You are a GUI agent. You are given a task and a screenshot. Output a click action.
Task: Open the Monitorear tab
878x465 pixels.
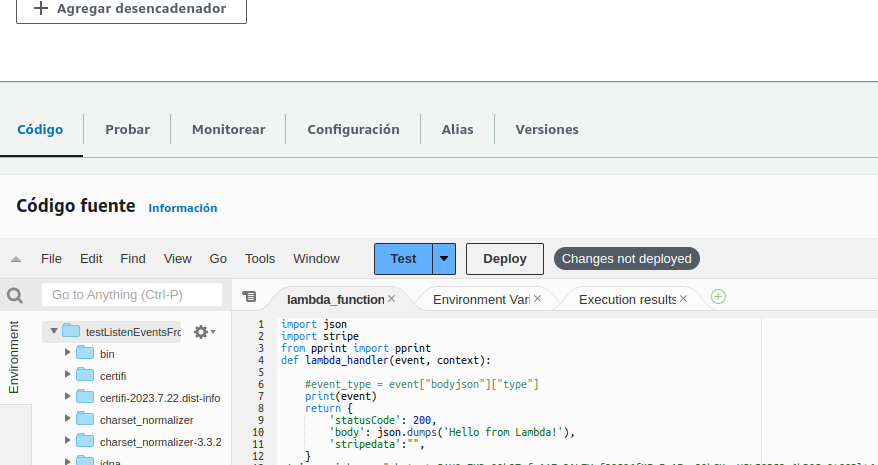228,129
